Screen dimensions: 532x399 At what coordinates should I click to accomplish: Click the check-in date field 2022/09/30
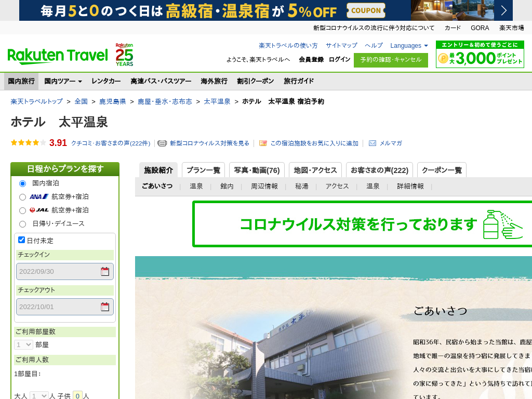[65, 271]
